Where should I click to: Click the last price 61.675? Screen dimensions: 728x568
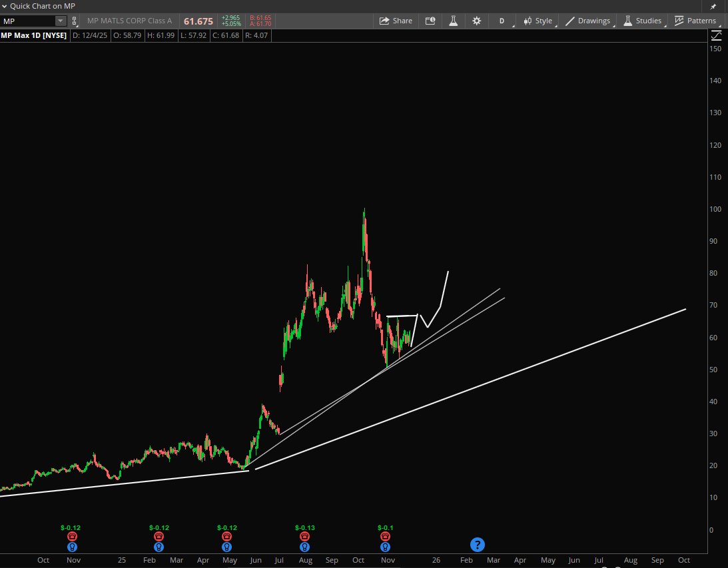[x=198, y=21]
